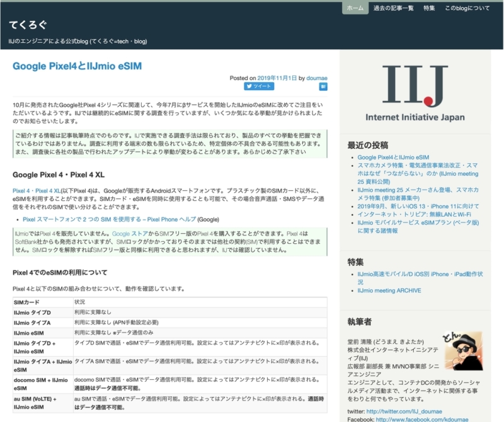Click the 利用に支障なし (APN手動設定必要) cell
The height and width of the screenshot is (422, 504).
tap(200, 322)
